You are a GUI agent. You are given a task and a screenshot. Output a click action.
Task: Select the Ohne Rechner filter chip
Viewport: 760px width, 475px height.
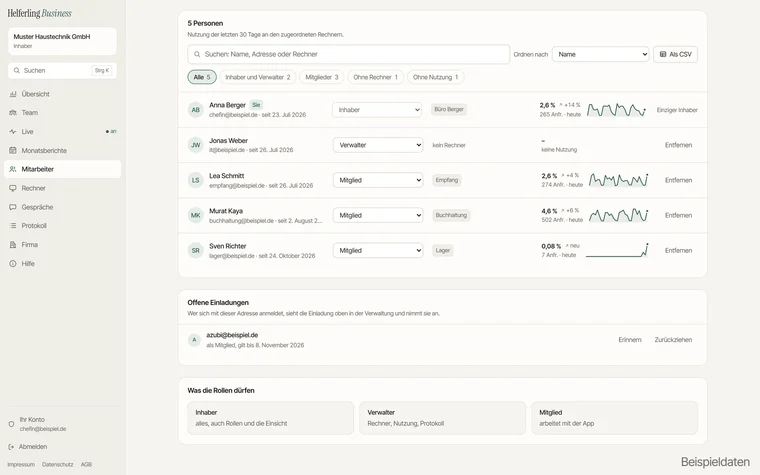375,77
